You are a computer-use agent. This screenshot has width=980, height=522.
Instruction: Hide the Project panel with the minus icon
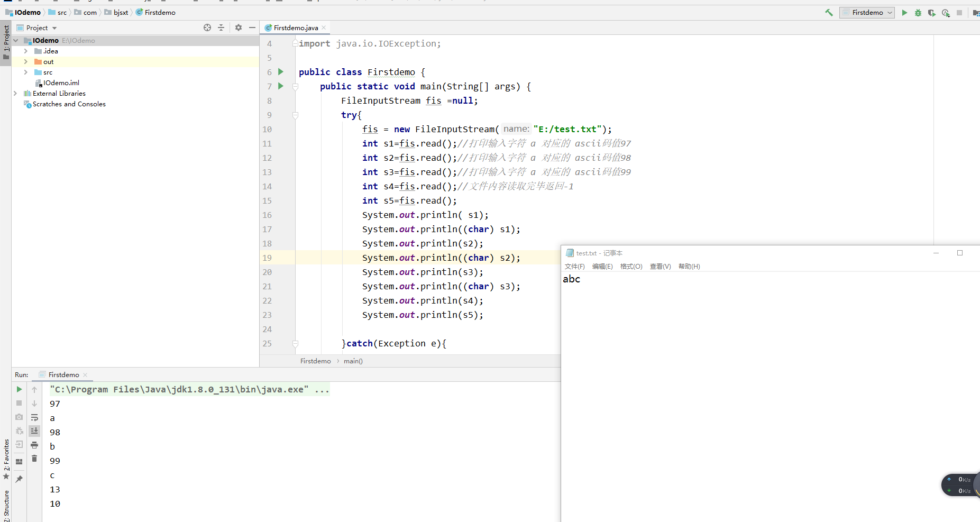tap(252, 28)
